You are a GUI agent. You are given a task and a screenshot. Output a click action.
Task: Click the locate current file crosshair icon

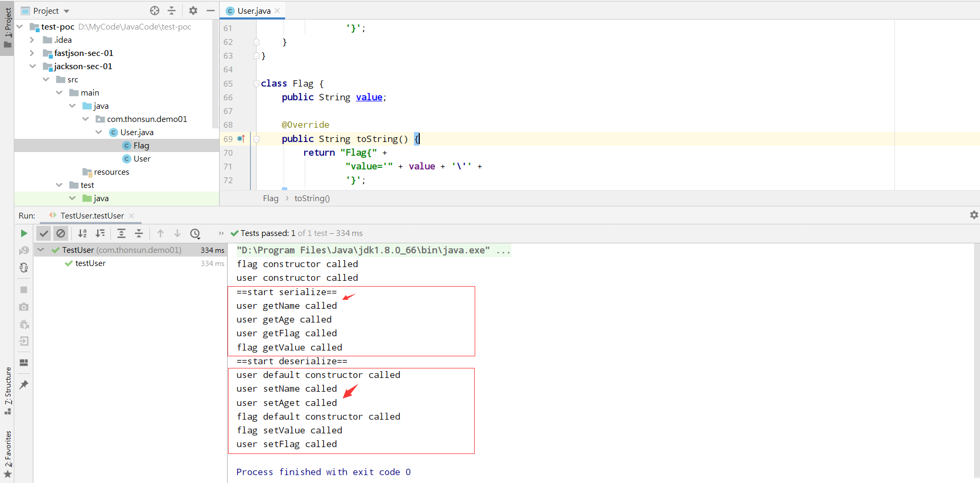pos(155,11)
